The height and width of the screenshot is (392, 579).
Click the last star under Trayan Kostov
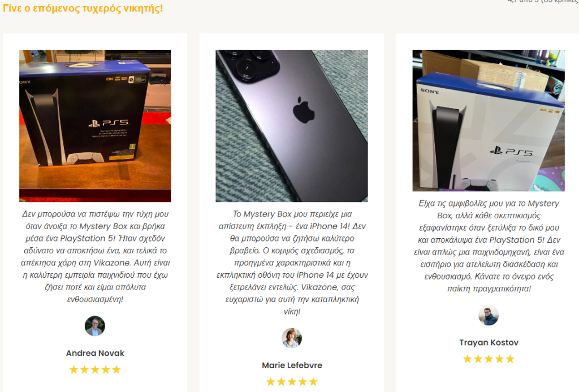[510, 359]
